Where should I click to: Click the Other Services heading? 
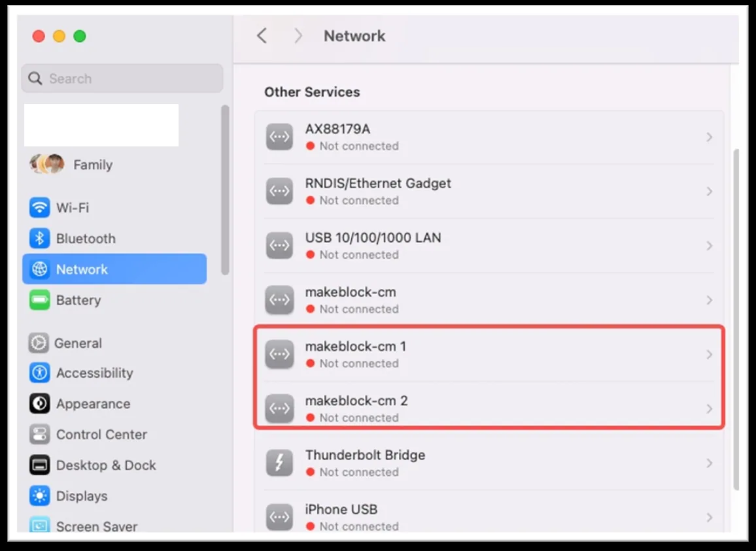tap(312, 92)
